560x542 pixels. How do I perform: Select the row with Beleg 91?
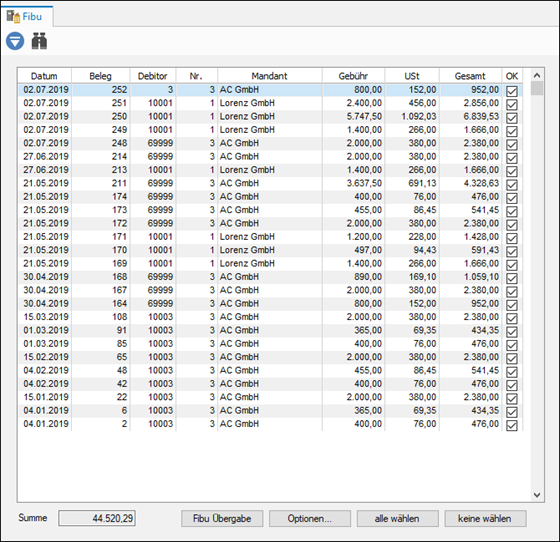[x=270, y=330]
